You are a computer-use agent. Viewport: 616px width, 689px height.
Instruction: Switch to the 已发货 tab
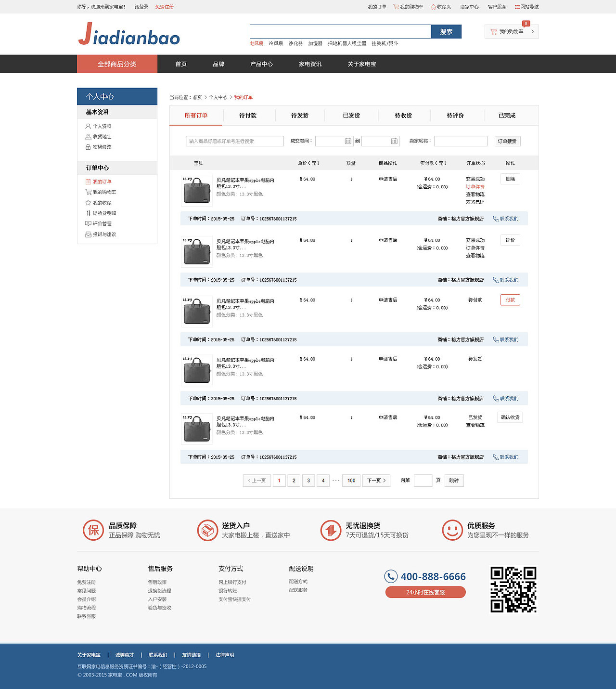[x=351, y=116]
